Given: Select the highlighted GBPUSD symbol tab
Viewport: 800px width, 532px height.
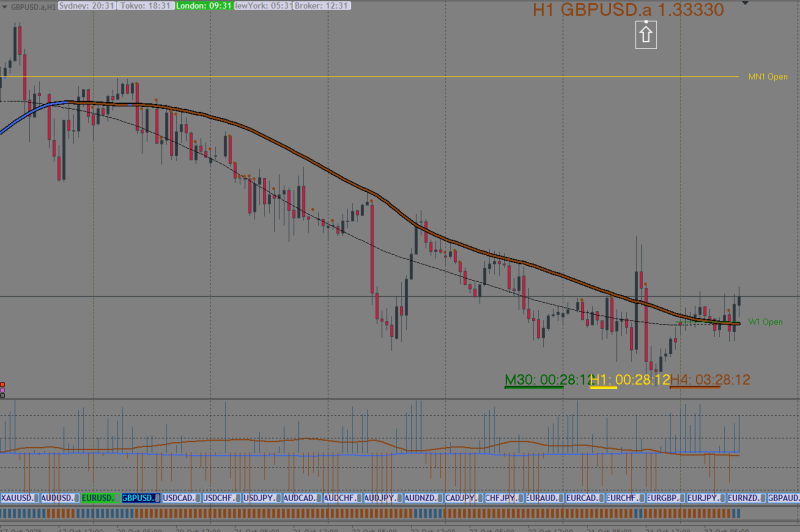Looking at the screenshot, I should 141,498.
